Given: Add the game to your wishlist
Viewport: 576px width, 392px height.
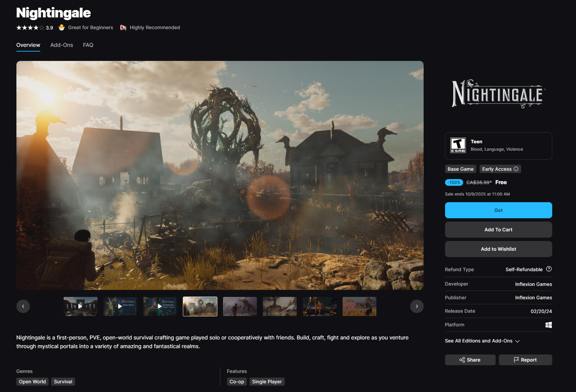Looking at the screenshot, I should [x=498, y=249].
